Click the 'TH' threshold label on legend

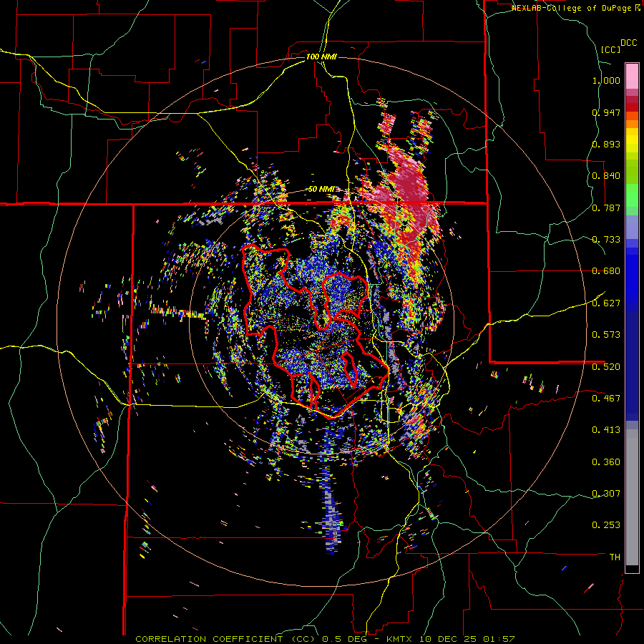pyautogui.click(x=615, y=557)
